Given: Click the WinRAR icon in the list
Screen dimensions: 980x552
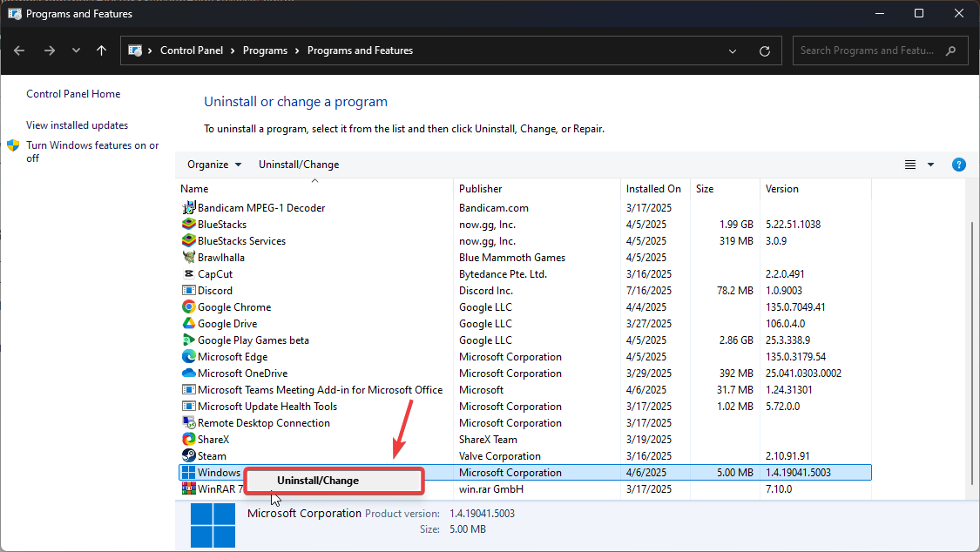Looking at the screenshot, I should pyautogui.click(x=187, y=488).
